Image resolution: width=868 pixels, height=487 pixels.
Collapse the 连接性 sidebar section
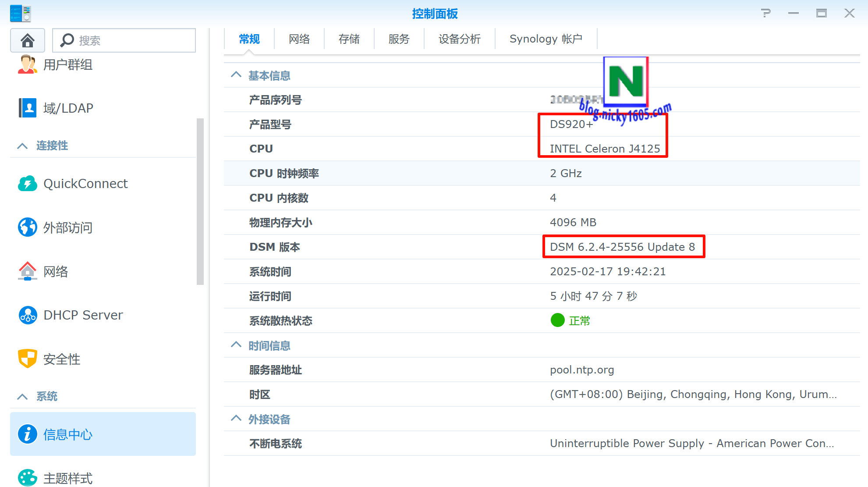click(22, 146)
